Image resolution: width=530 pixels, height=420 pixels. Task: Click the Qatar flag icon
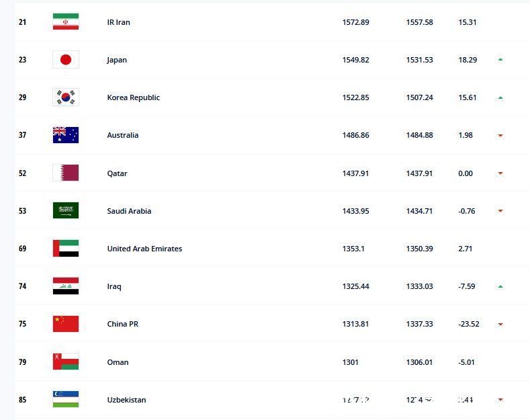click(65, 173)
